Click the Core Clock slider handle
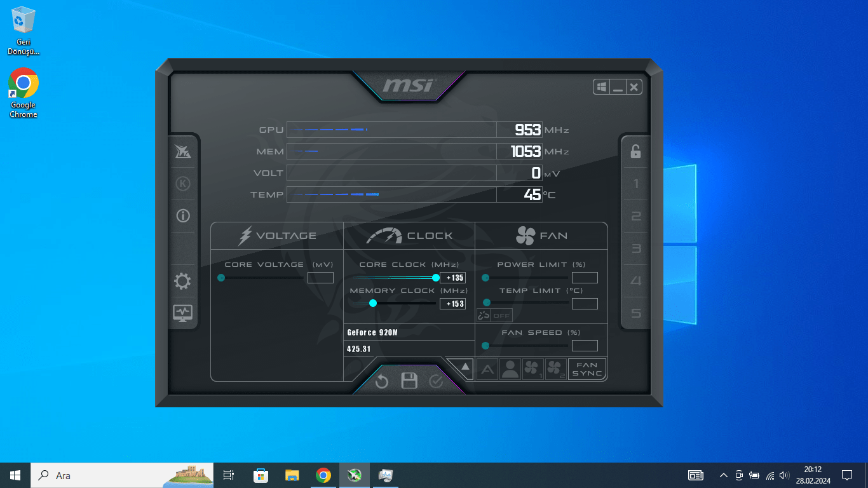Viewport: 868px width, 488px height. pos(436,278)
